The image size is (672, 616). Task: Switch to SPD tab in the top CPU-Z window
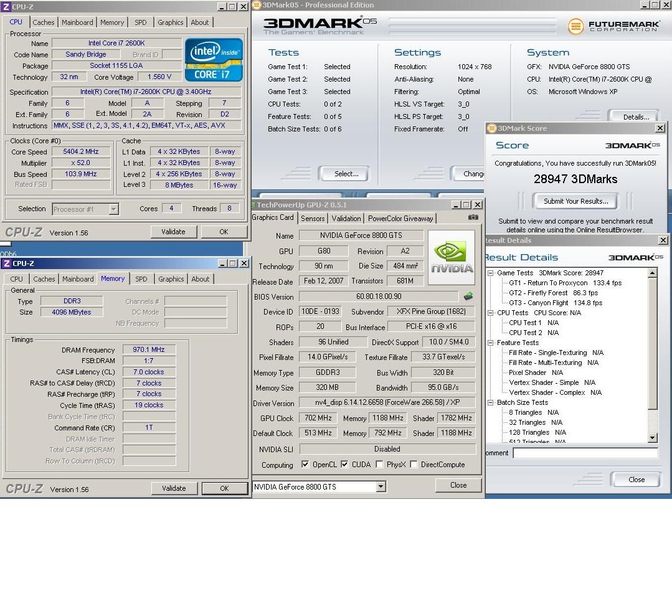click(141, 22)
